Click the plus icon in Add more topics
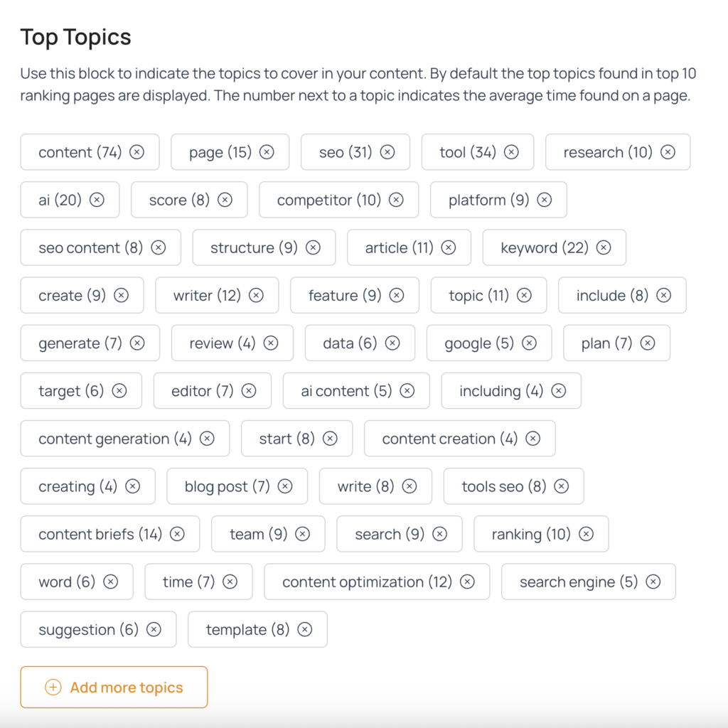The height and width of the screenshot is (728, 728). 53,687
